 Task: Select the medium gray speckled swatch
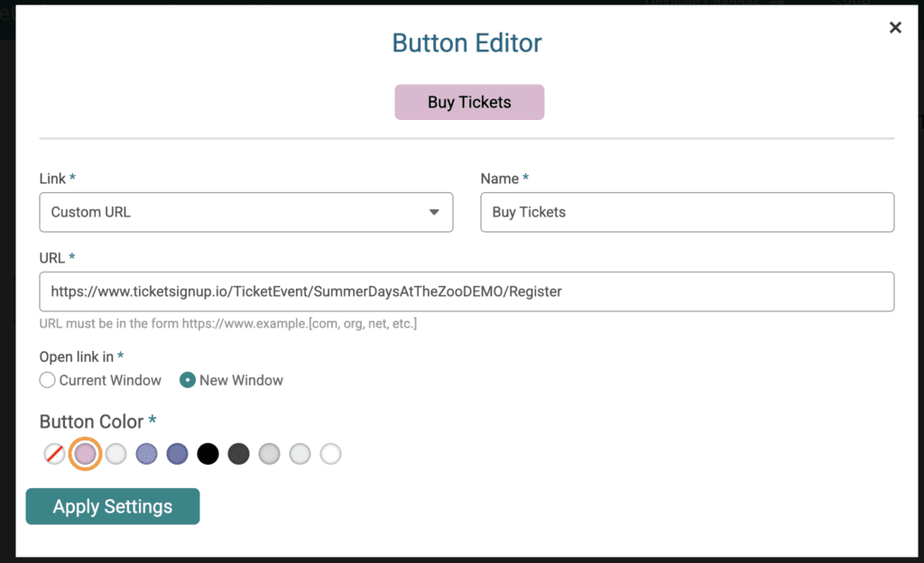click(x=269, y=454)
